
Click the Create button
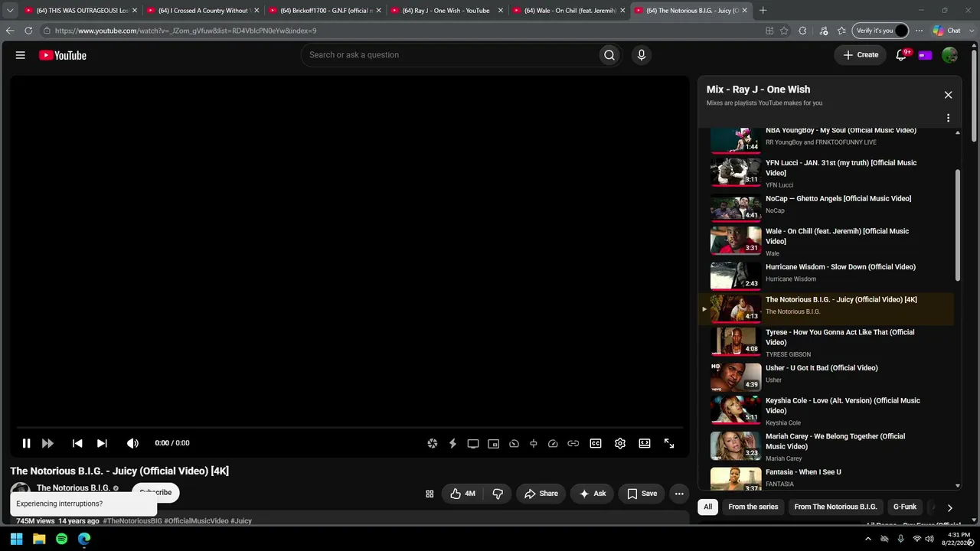[861, 55]
